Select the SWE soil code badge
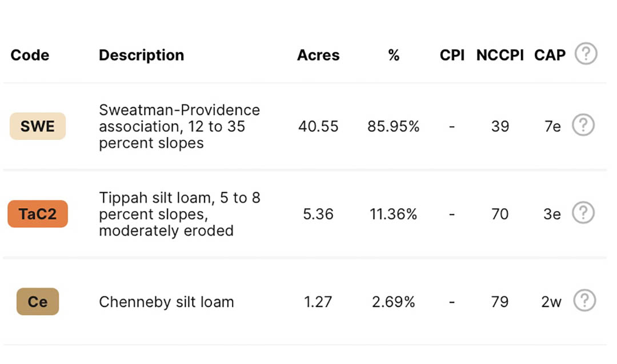617x364 pixels. tap(38, 126)
